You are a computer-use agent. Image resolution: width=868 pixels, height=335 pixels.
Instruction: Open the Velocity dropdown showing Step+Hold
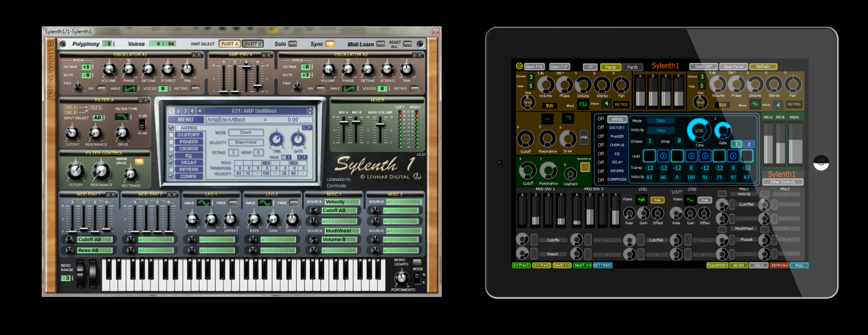pyautogui.click(x=246, y=142)
